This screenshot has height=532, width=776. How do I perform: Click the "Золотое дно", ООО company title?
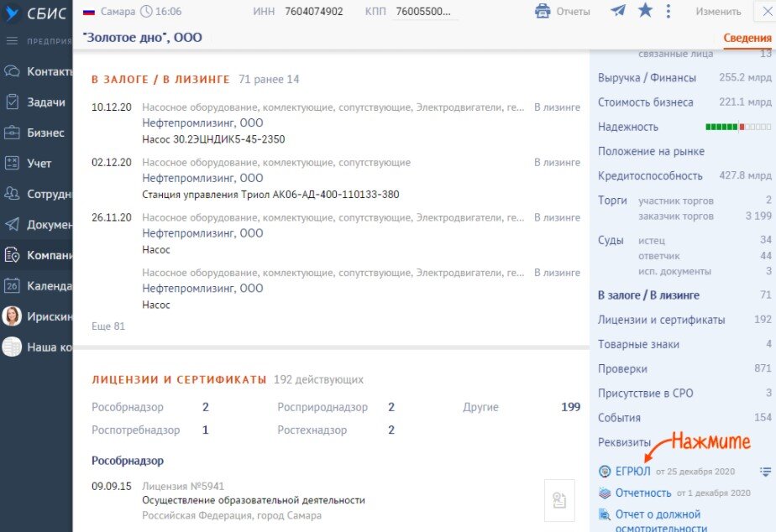click(x=143, y=38)
